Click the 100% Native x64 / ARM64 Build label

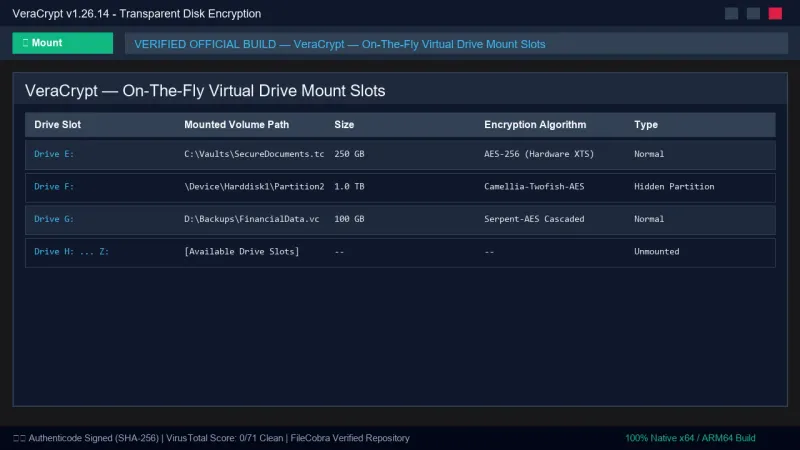(690, 438)
